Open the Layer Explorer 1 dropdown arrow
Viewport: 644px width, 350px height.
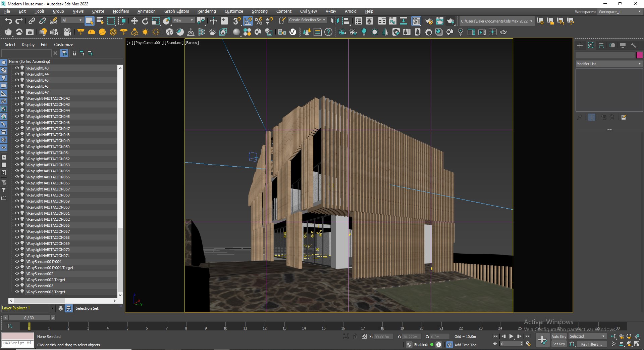point(52,308)
